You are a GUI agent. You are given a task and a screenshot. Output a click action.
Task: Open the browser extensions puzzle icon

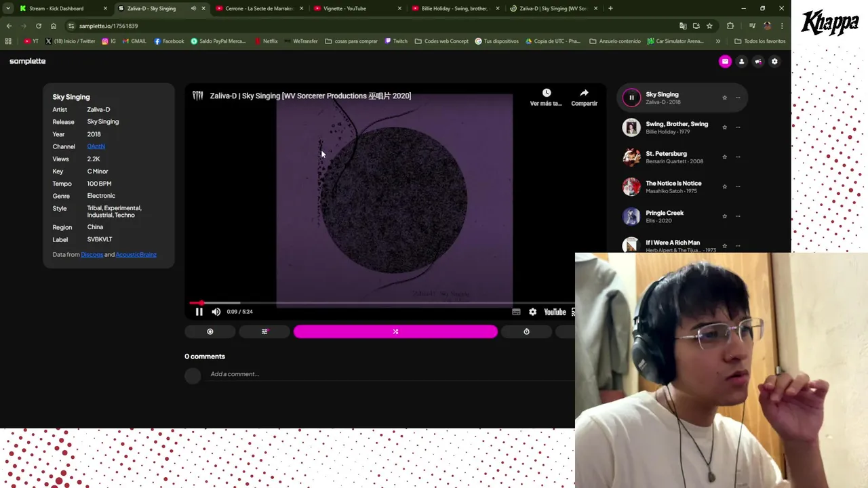(x=730, y=26)
